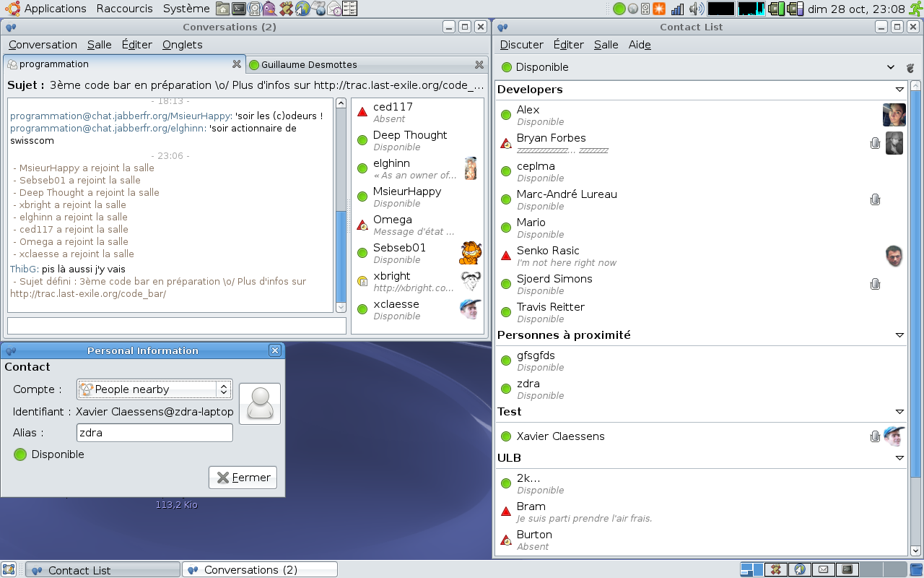
Task: Click the avatar button in Personal Information dialog
Action: tap(259, 404)
